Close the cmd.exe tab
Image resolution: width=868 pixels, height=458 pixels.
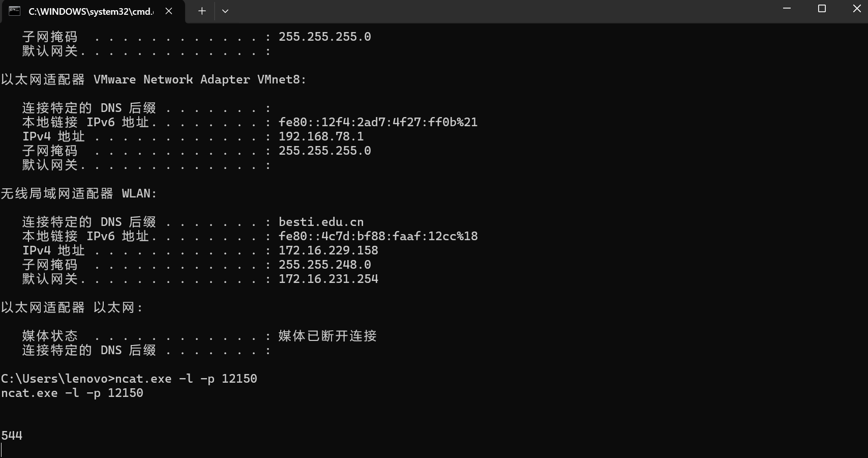pyautogui.click(x=169, y=11)
